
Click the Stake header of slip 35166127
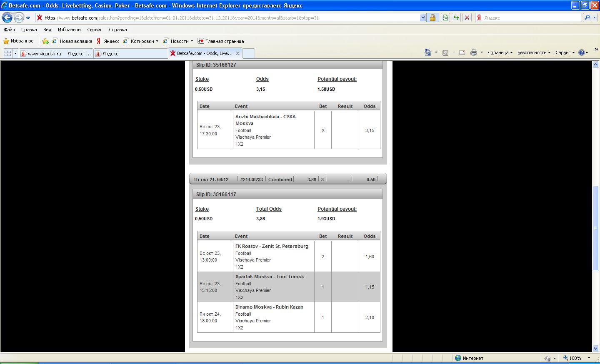click(x=202, y=79)
